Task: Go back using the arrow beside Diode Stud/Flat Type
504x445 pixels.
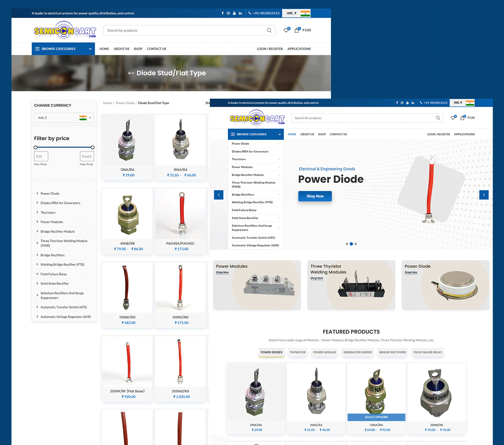Action: tap(131, 73)
